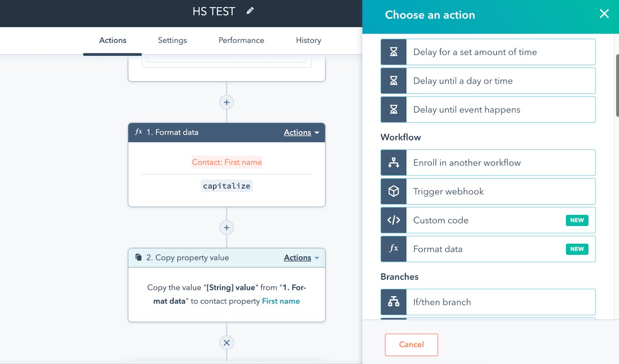This screenshot has width=619, height=364.
Task: Choose the Format data action
Action: 488,249
